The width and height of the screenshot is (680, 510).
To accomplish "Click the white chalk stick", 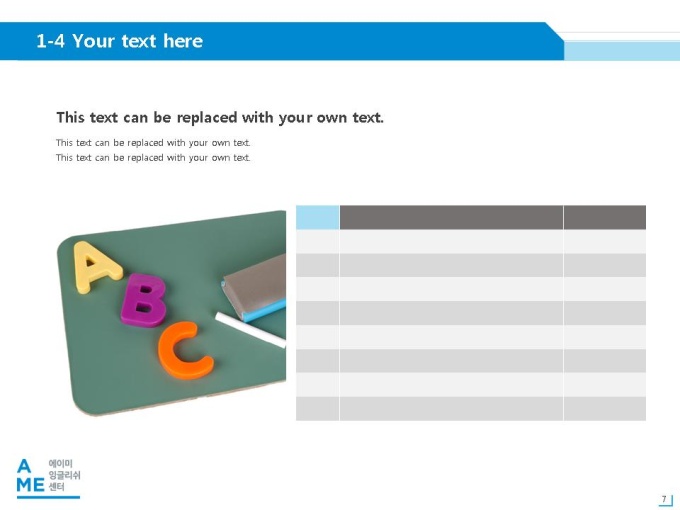I will [251, 330].
